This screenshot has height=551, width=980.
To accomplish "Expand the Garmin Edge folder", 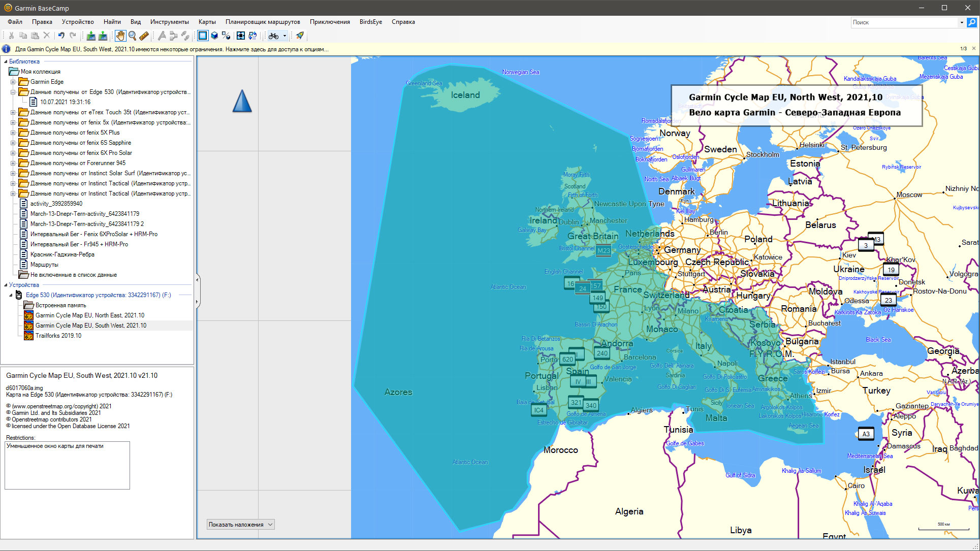I will pos(13,82).
